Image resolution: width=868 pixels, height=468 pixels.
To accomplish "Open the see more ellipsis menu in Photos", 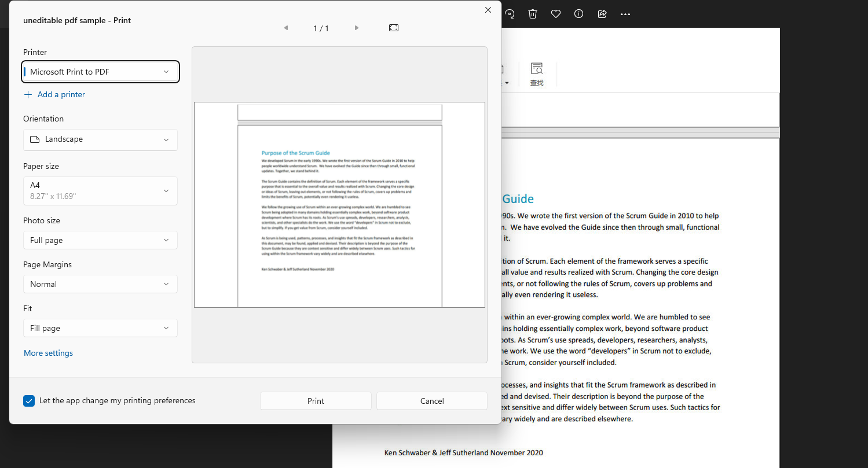I will pos(625,14).
